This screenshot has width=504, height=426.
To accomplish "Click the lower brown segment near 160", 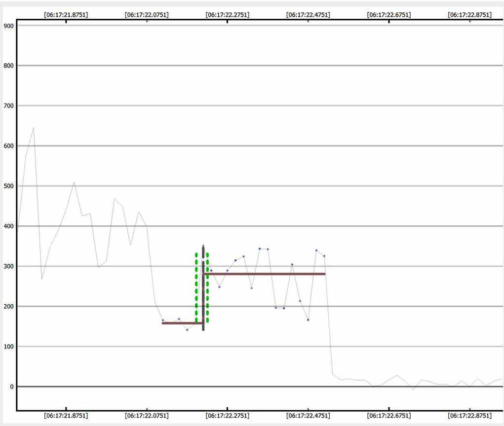I will pos(182,323).
